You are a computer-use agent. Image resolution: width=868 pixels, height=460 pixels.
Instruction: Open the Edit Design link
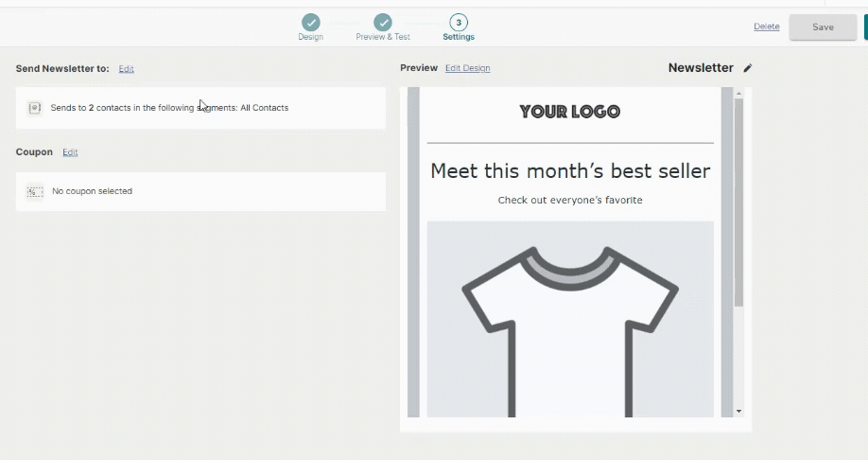point(467,68)
